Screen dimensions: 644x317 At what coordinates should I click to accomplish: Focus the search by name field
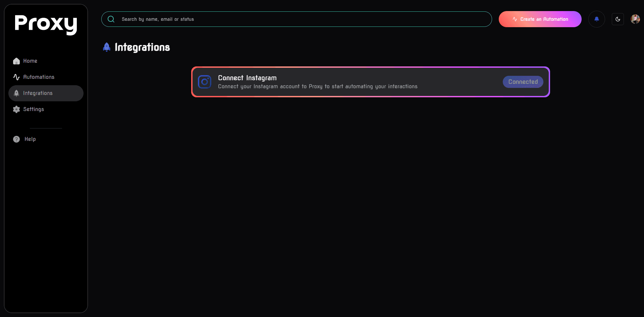pyautogui.click(x=302, y=19)
